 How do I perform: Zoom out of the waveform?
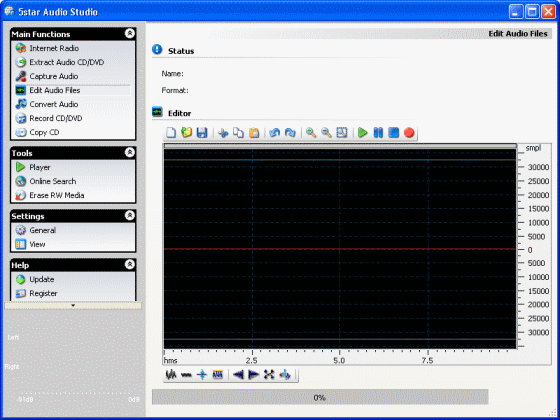tap(326, 133)
